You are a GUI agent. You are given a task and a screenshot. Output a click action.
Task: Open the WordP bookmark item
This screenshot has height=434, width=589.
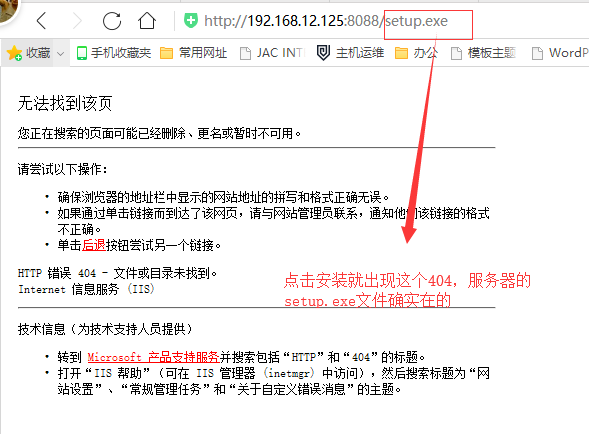[560, 53]
